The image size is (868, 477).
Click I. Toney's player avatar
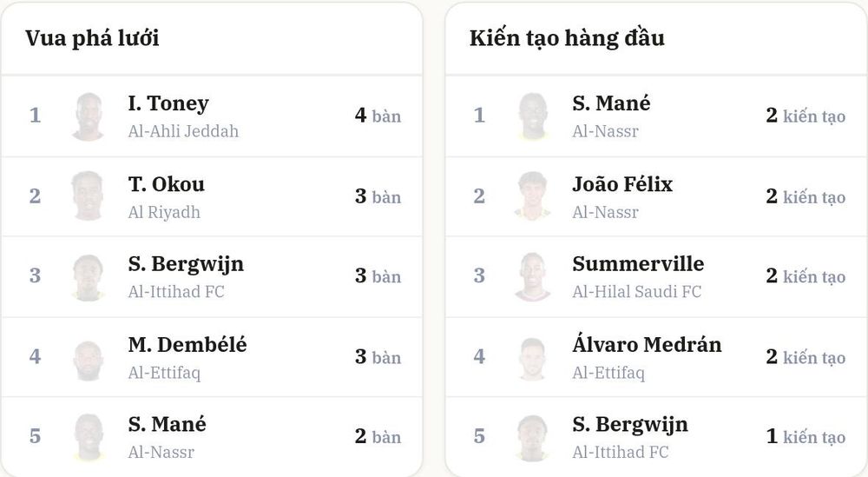89,116
